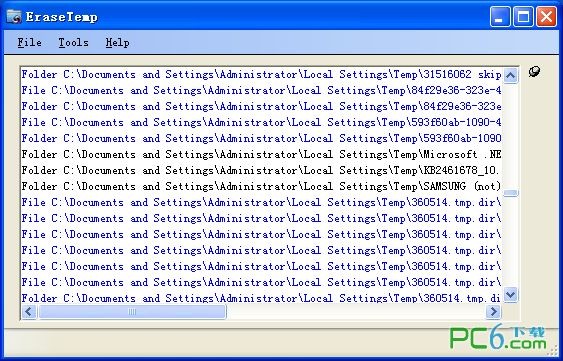Open the Help menu

click(117, 42)
